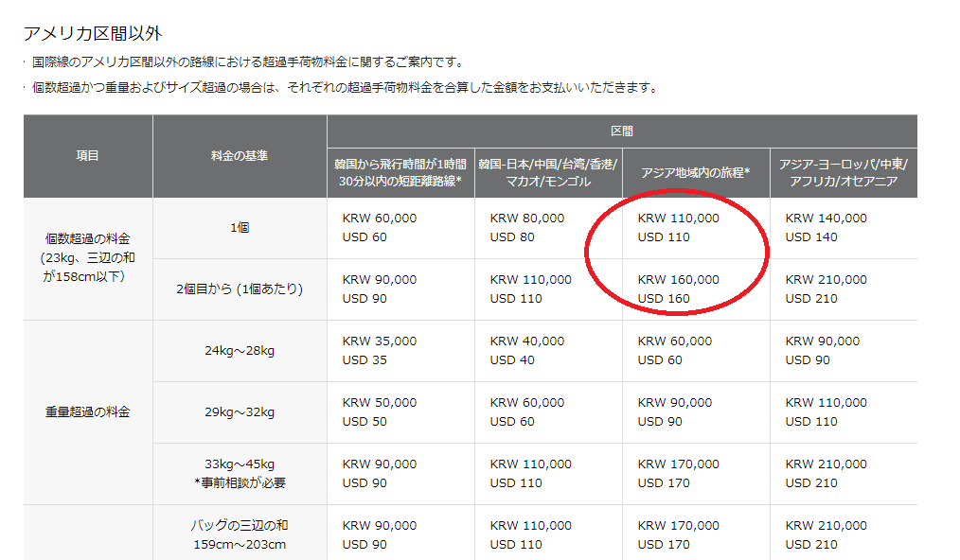The height and width of the screenshot is (560, 960).
Task: Click USD 210 in the 159cm~203cm row
Action: click(x=810, y=545)
